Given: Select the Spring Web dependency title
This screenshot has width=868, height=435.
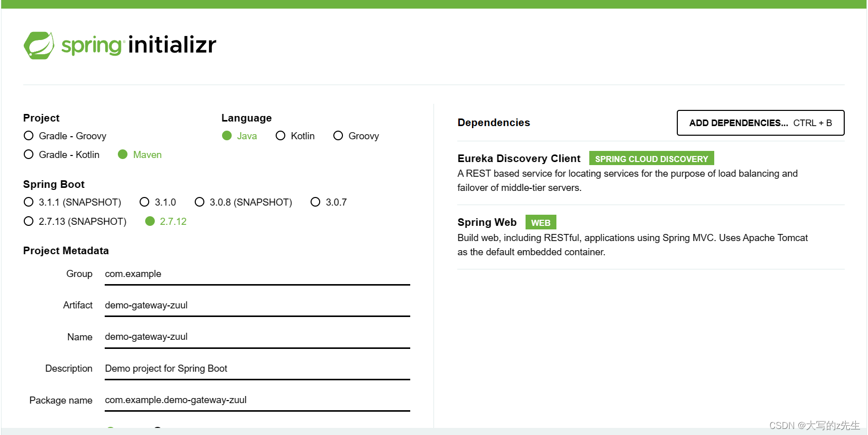Looking at the screenshot, I should (x=487, y=222).
